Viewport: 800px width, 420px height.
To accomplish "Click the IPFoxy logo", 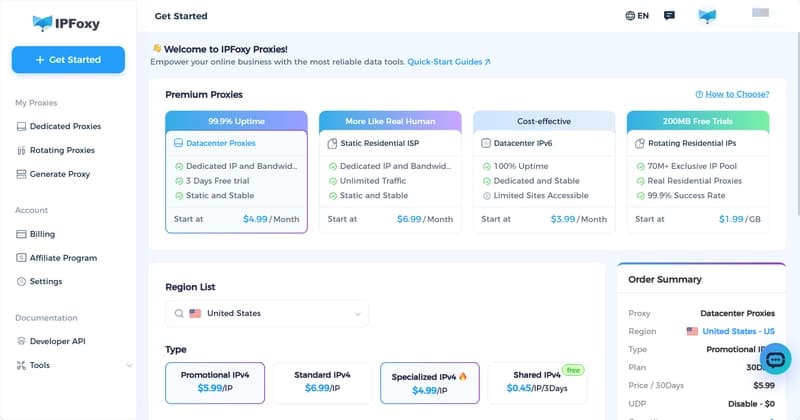I will tap(66, 23).
